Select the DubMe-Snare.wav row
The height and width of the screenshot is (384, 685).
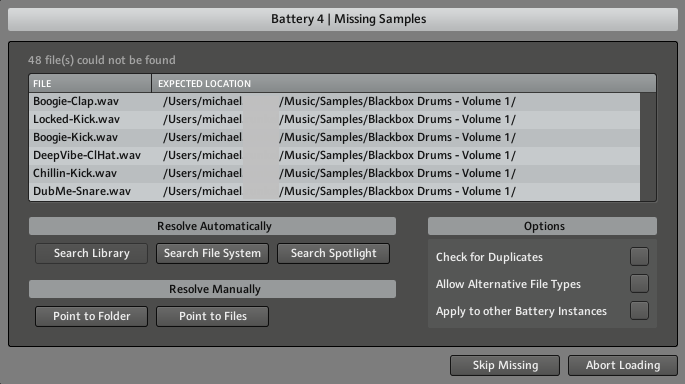point(335,191)
